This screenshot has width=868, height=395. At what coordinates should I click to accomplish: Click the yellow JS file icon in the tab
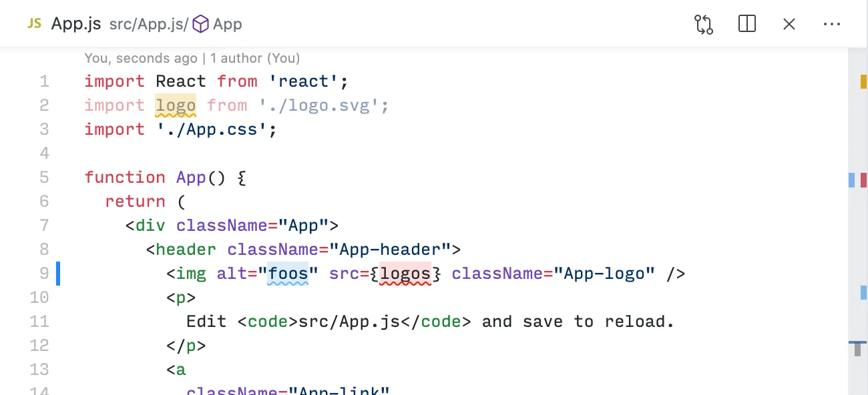(x=33, y=23)
